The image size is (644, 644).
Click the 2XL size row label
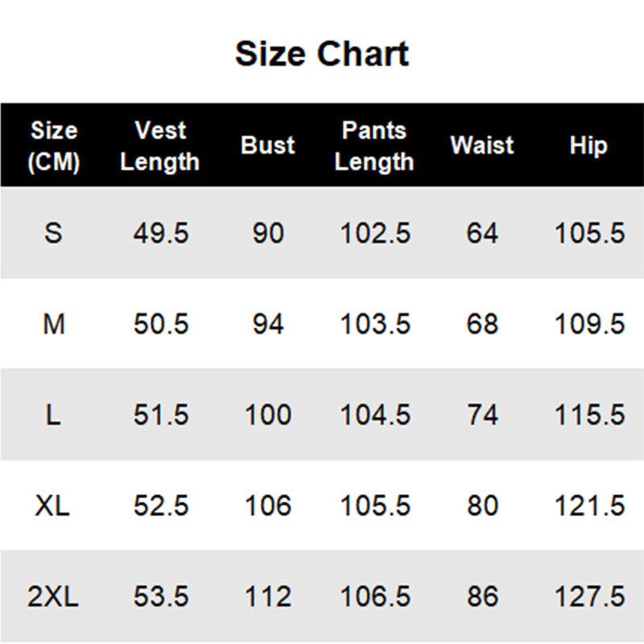pyautogui.click(x=53, y=596)
